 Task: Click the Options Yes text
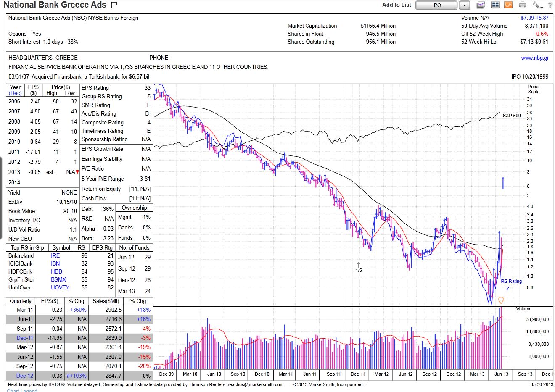click(x=25, y=34)
